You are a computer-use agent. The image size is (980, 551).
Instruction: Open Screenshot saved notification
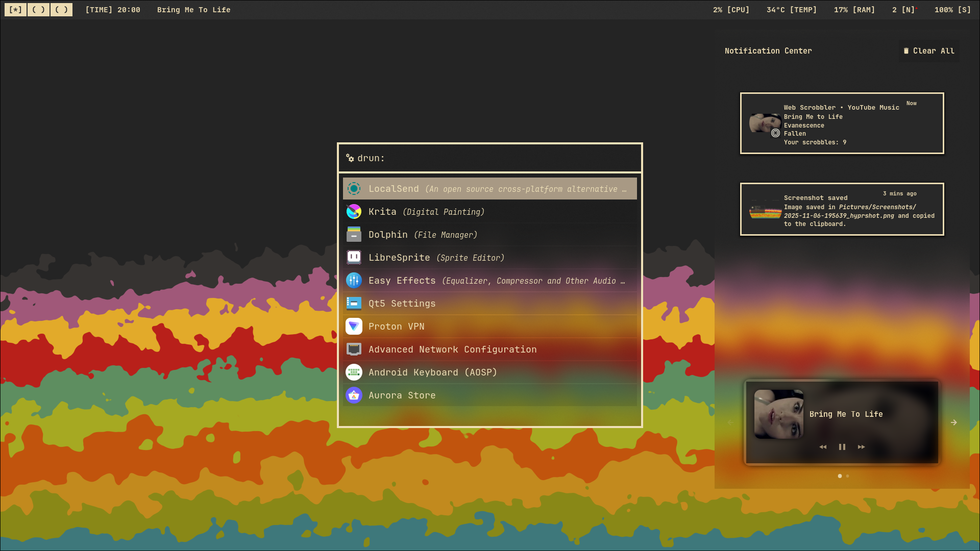842,210
